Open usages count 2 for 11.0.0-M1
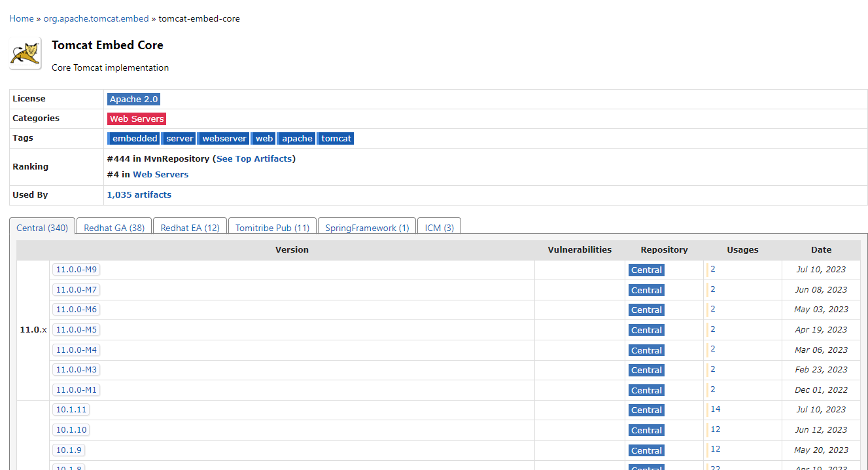Image resolution: width=868 pixels, height=470 pixels. point(713,389)
